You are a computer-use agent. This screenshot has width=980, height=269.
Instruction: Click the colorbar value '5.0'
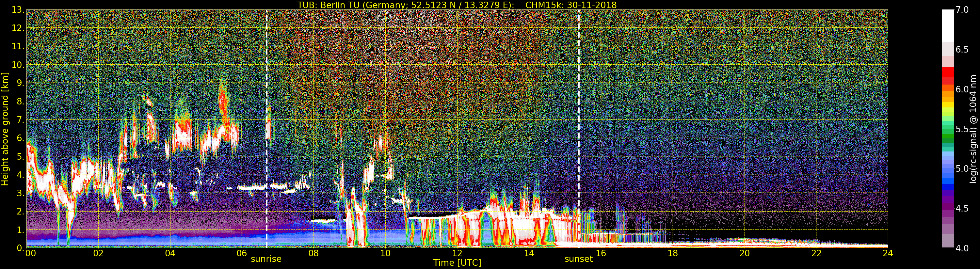point(962,168)
